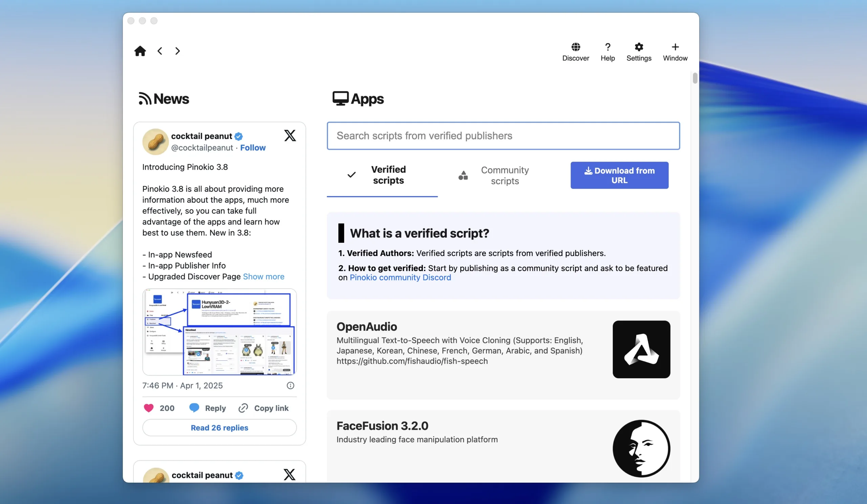
Task: Open Help question mark icon
Action: [607, 47]
